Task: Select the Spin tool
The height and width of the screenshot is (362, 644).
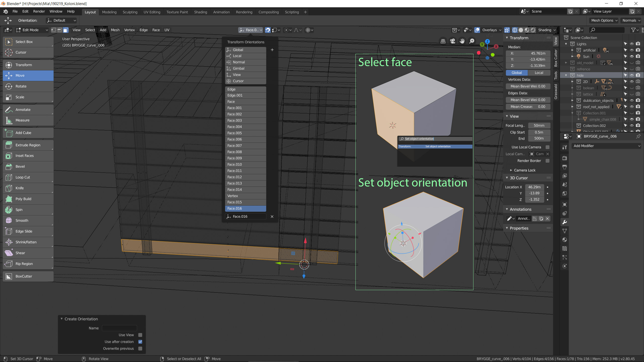Action: (28, 210)
